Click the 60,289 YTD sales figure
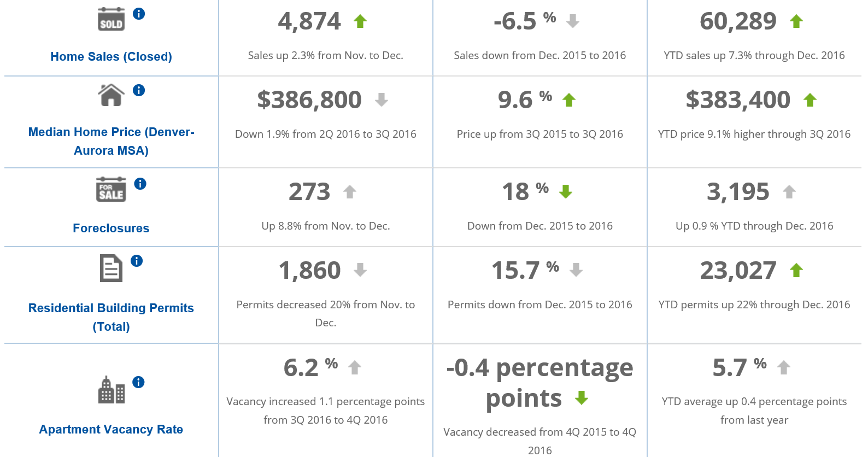The image size is (868, 457). tap(738, 21)
